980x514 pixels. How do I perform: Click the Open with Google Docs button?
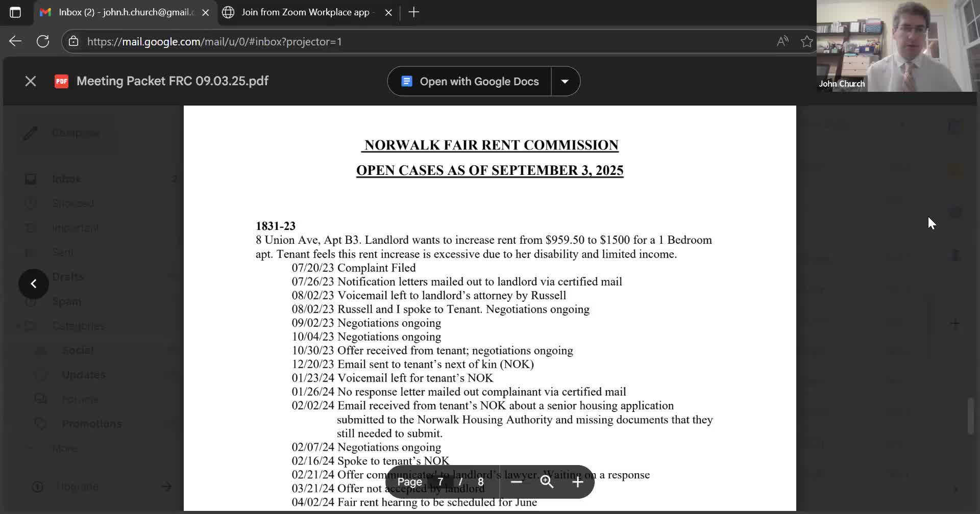pos(470,82)
